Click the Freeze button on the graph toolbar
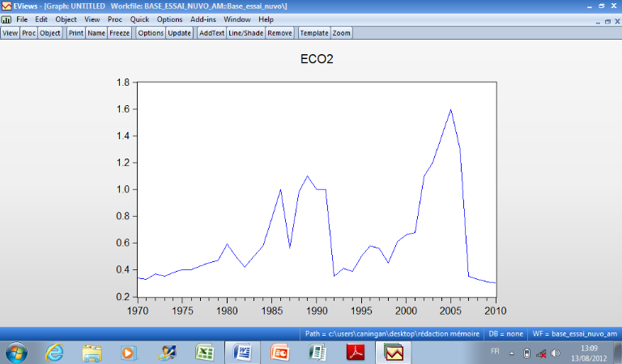This screenshot has width=622, height=364. (x=119, y=33)
